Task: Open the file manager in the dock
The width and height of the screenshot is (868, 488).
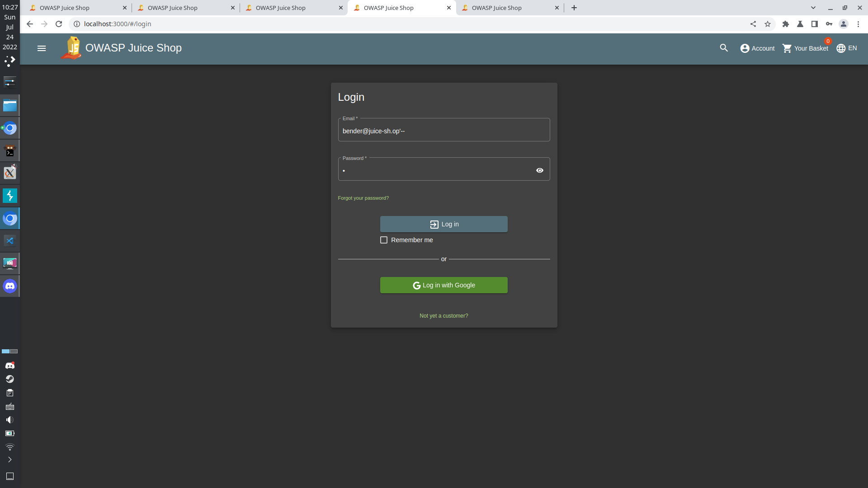Action: tap(10, 106)
